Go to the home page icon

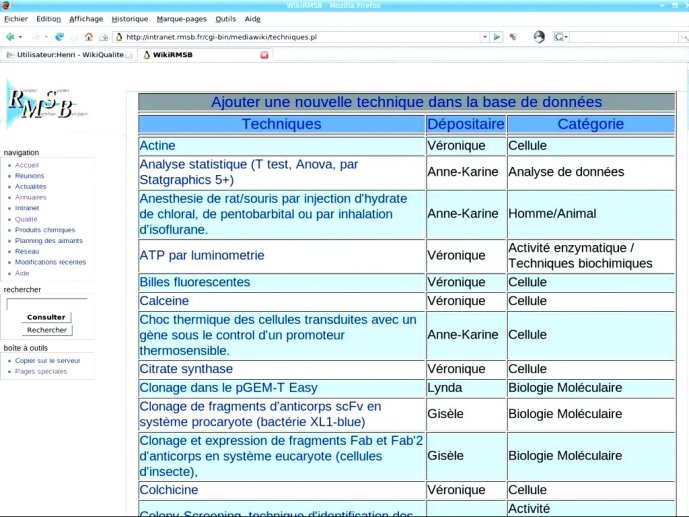coord(89,37)
